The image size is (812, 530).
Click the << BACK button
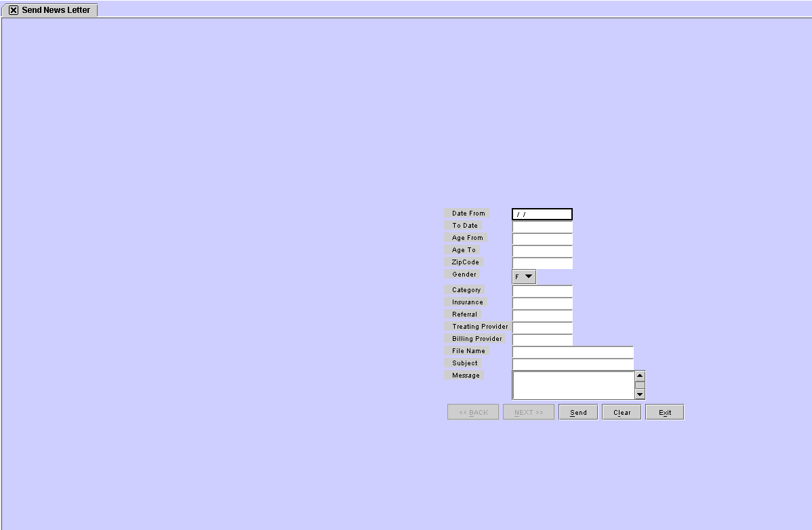pyautogui.click(x=473, y=413)
